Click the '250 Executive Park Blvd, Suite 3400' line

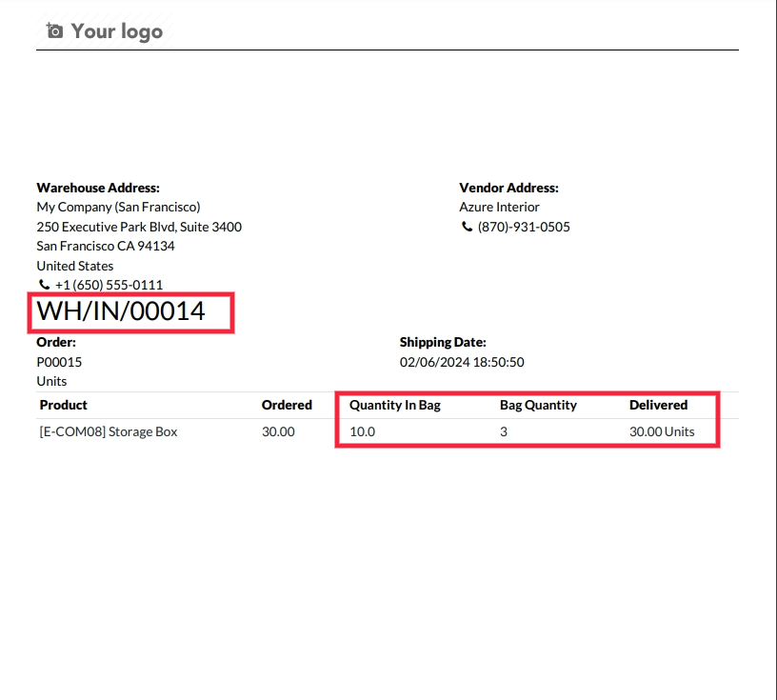(139, 227)
